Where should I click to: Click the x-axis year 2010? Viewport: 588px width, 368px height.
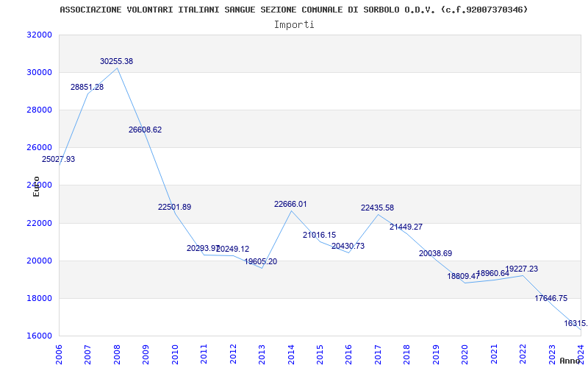pyautogui.click(x=175, y=354)
